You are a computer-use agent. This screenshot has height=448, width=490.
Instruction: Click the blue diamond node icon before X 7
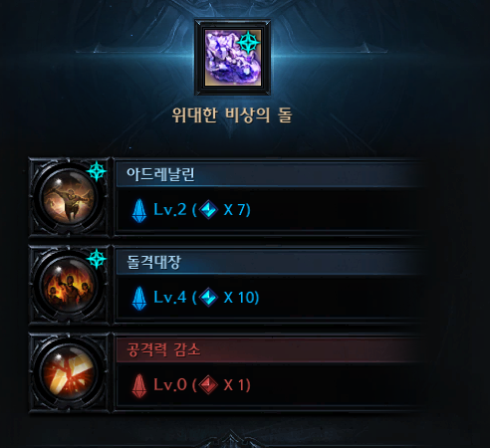208,209
